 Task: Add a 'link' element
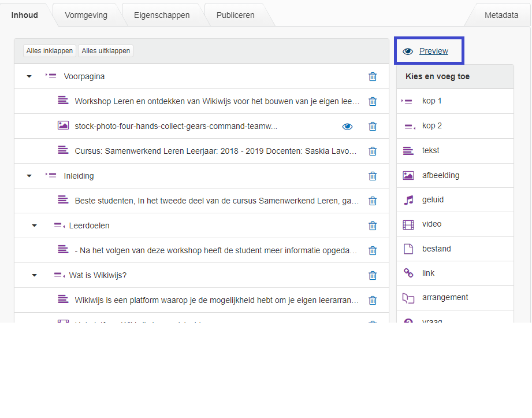tap(428, 273)
